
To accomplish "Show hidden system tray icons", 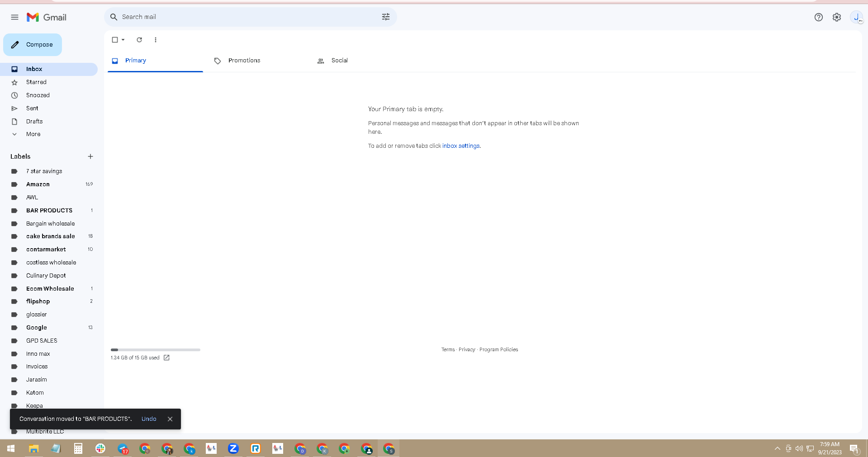I will point(778,448).
